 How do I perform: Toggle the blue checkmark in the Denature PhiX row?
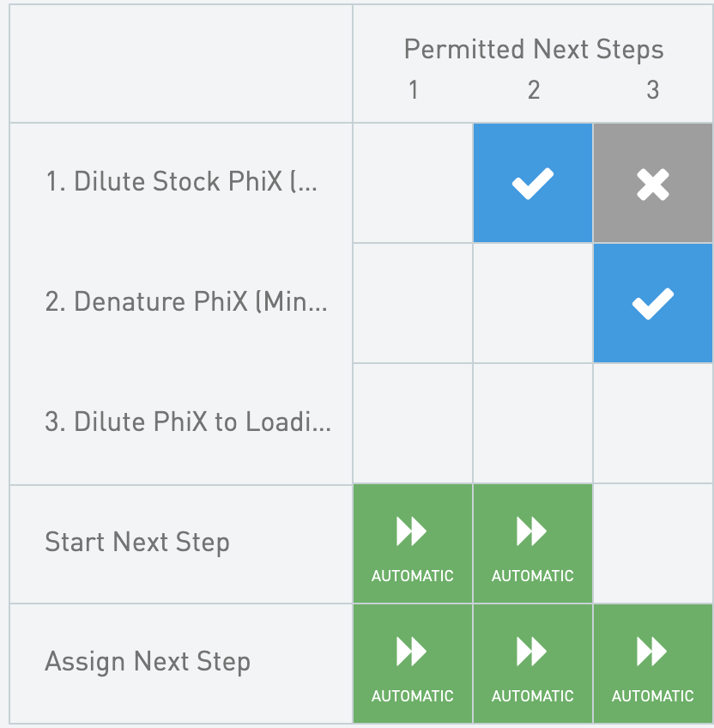(x=652, y=303)
